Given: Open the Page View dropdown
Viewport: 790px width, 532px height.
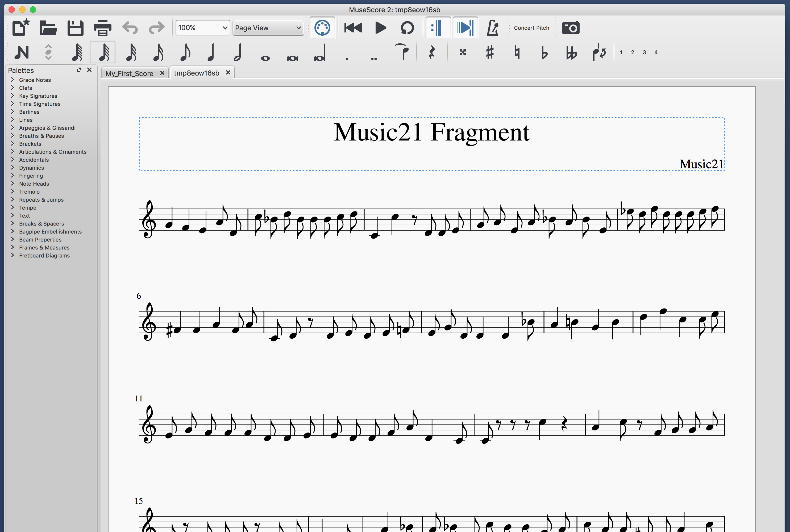Looking at the screenshot, I should pos(268,28).
